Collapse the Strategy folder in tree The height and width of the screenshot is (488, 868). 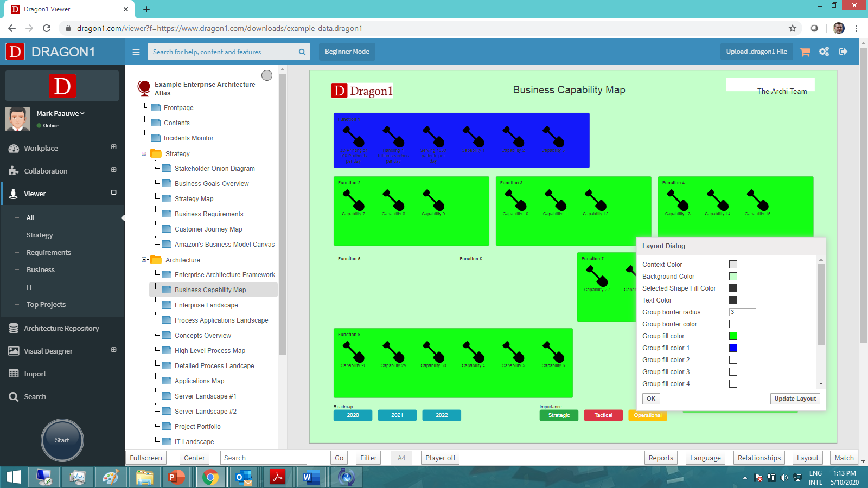click(145, 153)
